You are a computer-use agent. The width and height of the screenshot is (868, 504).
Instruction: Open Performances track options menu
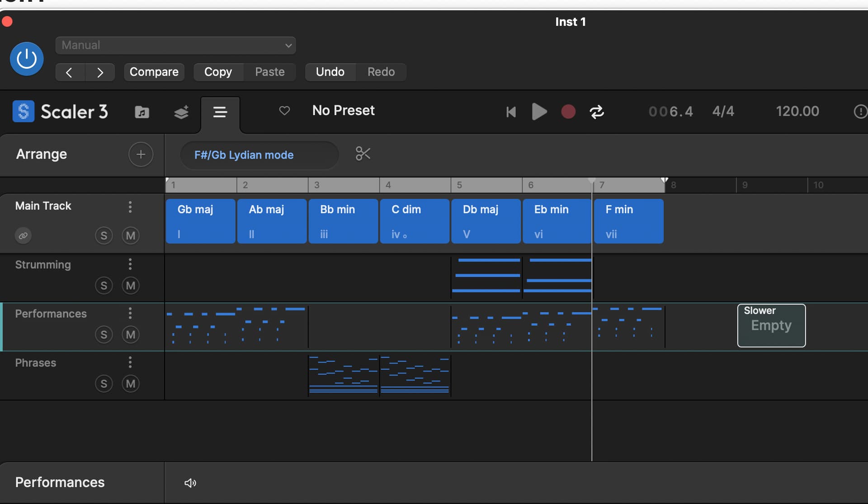pos(130,313)
